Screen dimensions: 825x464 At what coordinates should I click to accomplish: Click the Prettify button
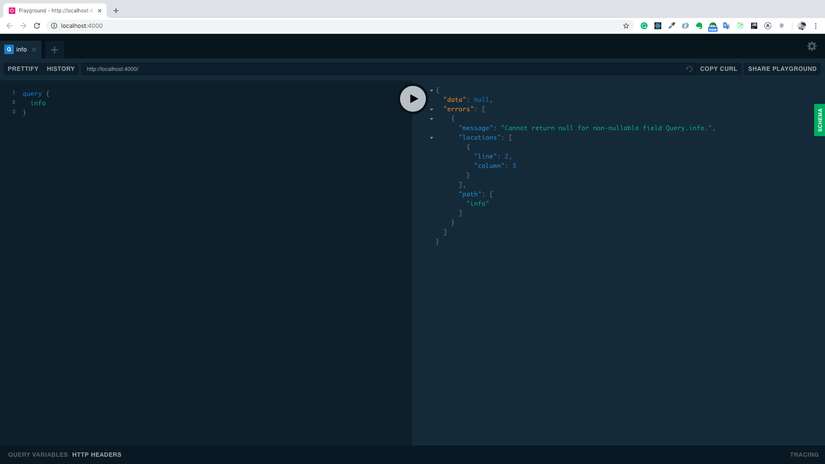tap(23, 69)
